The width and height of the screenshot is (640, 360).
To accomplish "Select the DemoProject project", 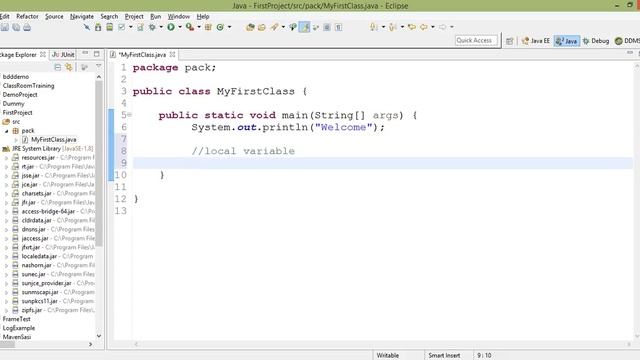I will tap(20, 95).
